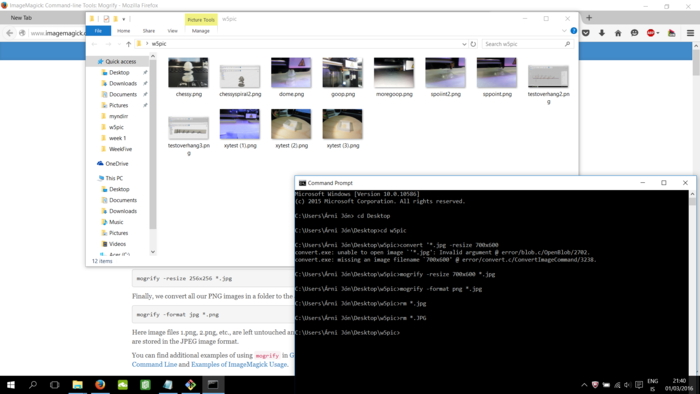Open the address bar history dropdown
The width and height of the screenshot is (700, 394).
click(x=464, y=44)
